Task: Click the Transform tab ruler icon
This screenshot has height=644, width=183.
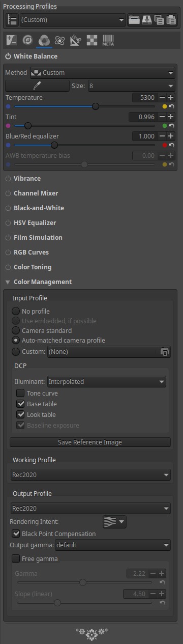Action: click(76, 40)
